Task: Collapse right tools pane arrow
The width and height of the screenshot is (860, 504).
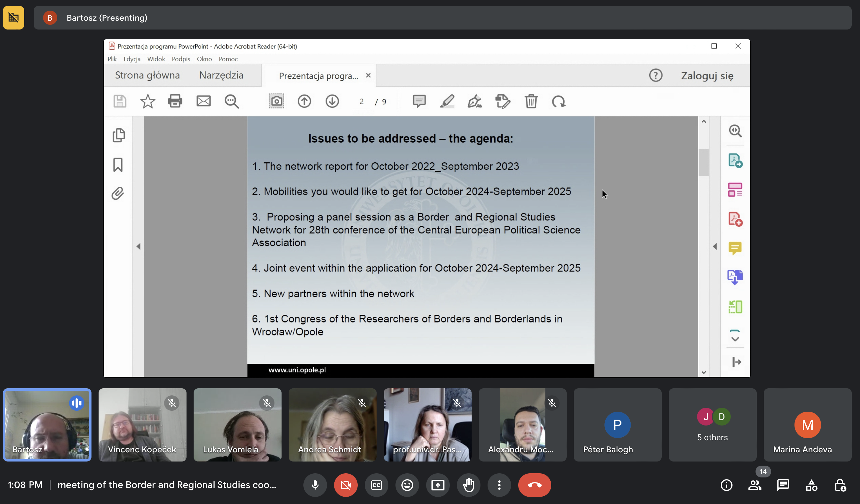Action: coord(715,246)
